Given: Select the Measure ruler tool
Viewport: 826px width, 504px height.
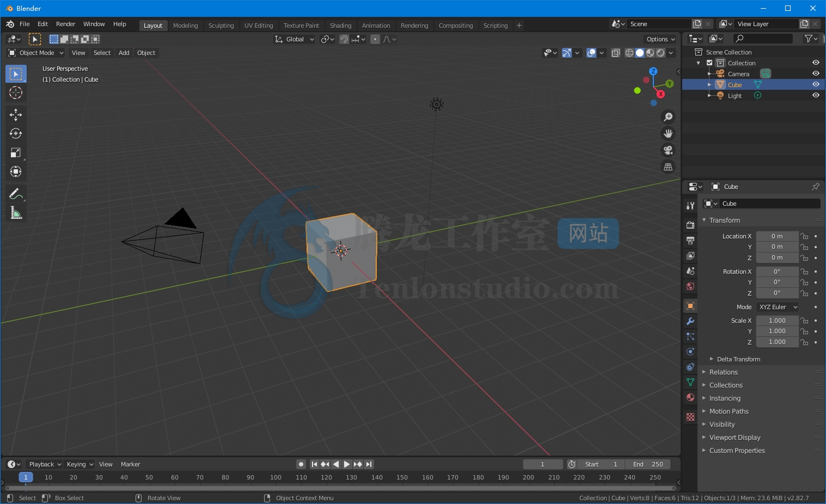Looking at the screenshot, I should 16,213.
